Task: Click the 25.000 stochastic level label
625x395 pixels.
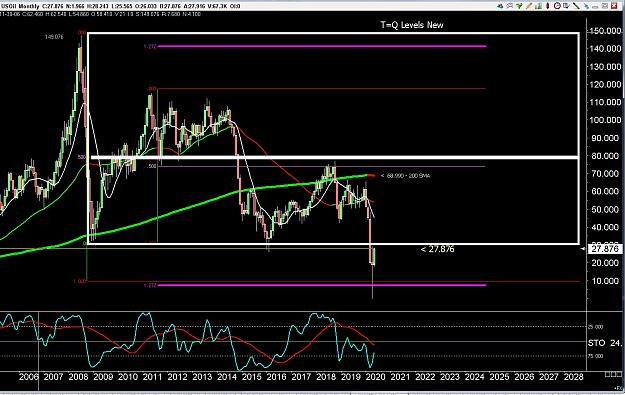Action: [x=596, y=326]
